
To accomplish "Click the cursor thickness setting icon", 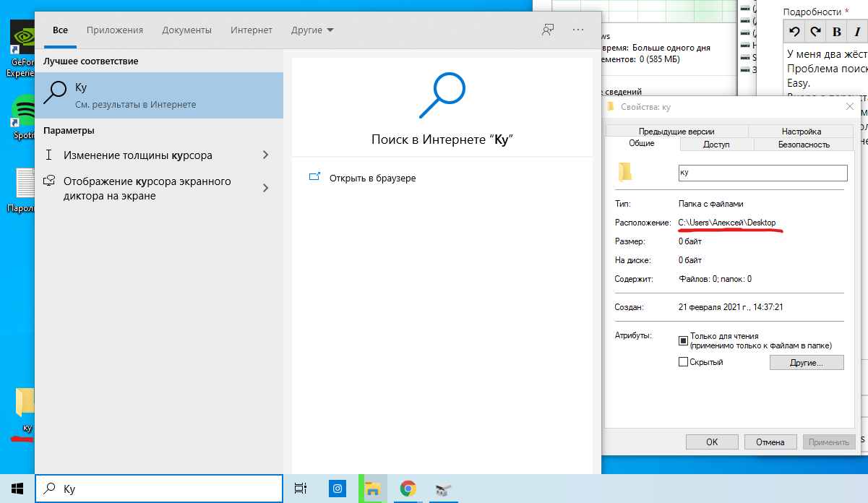I will coord(49,155).
